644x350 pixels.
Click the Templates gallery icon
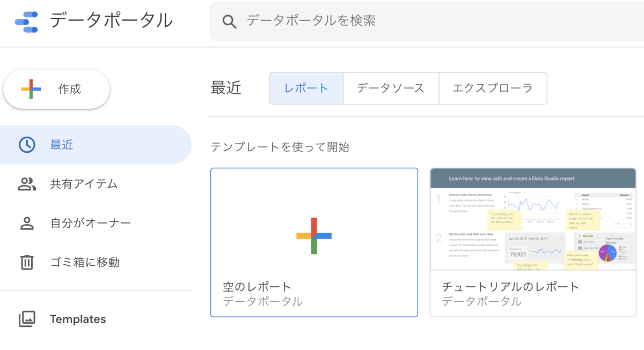pos(27,319)
